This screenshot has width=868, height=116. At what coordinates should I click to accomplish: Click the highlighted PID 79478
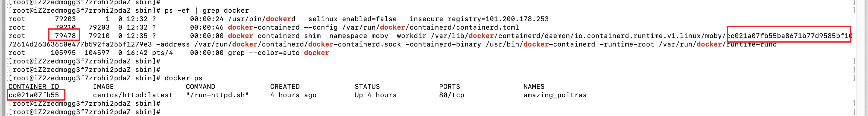pyautogui.click(x=65, y=36)
